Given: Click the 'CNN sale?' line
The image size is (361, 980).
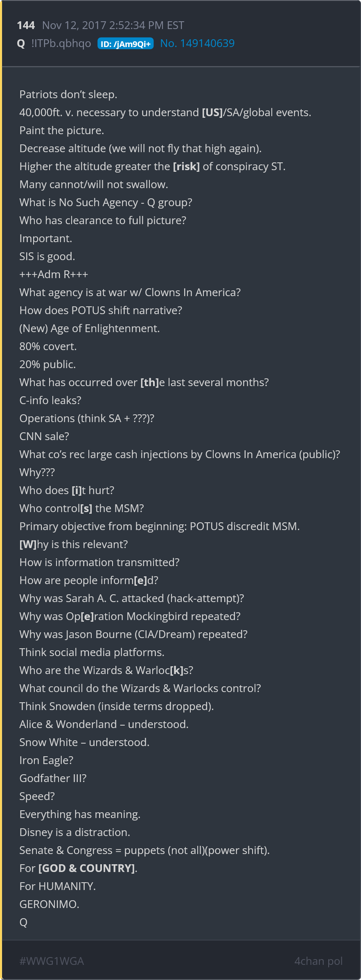Looking at the screenshot, I should click(x=44, y=436).
